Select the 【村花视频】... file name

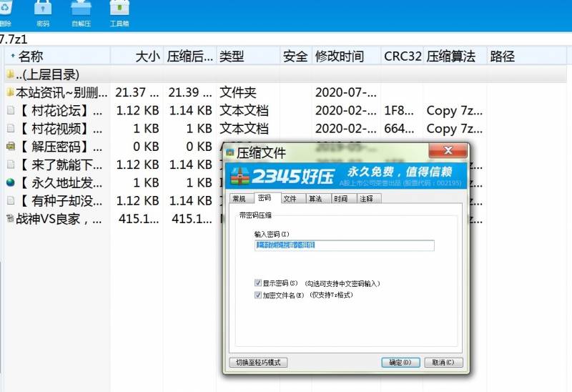pos(60,129)
